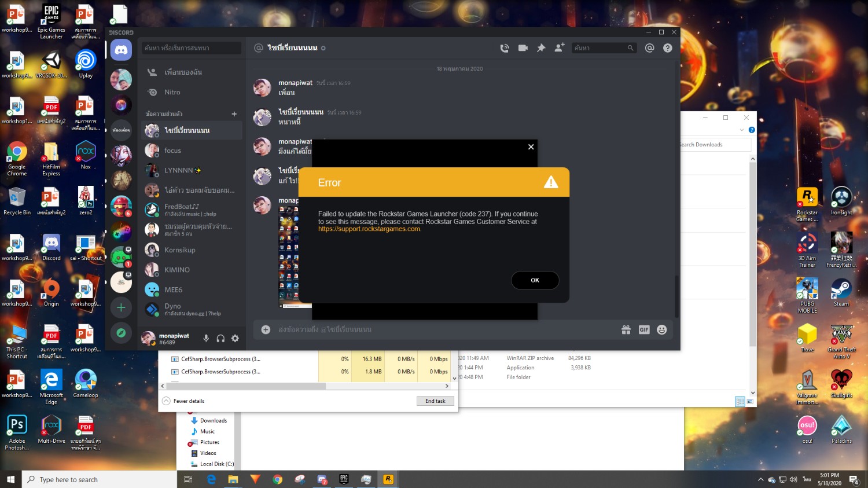Switch File Explorer to details view

pos(740,401)
